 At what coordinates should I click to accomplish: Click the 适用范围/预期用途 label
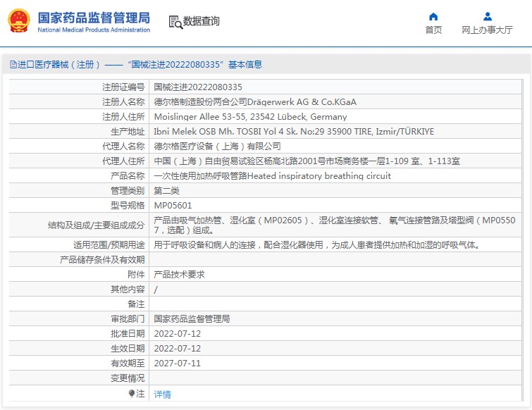pos(109,245)
